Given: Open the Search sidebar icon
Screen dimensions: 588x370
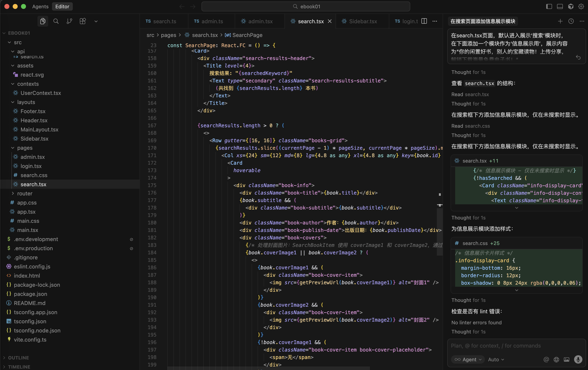Looking at the screenshot, I should 56,21.
